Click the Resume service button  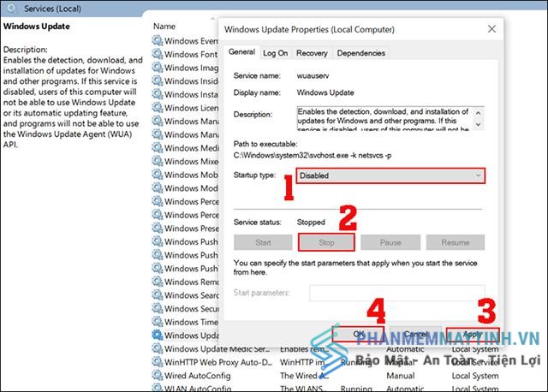[x=455, y=242]
